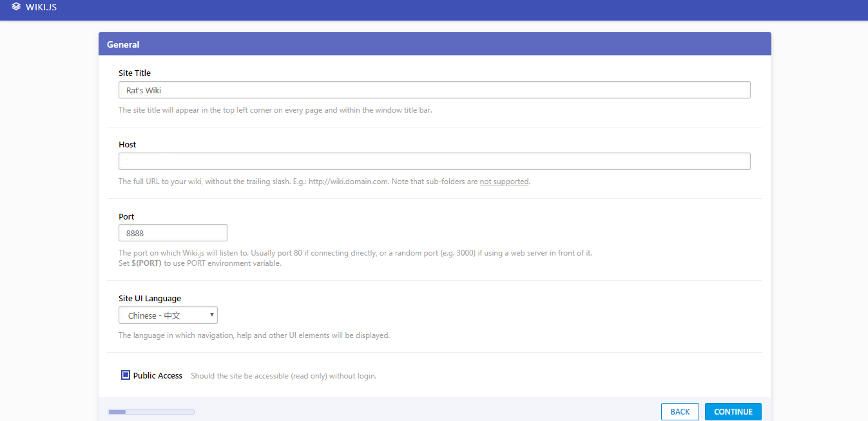868x421 pixels.
Task: Click the Host URL example help text
Action: point(324,182)
